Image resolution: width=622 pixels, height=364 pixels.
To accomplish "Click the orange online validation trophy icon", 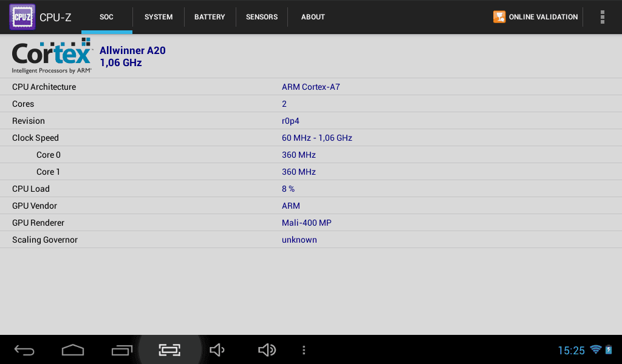I will [499, 17].
